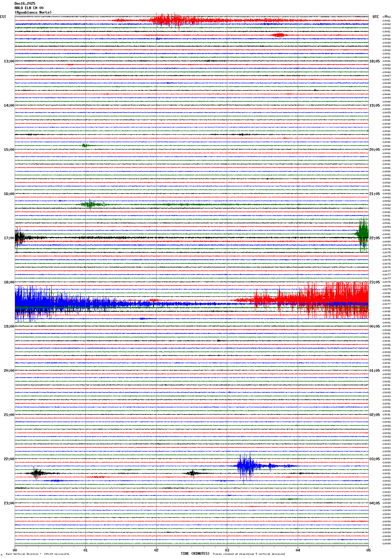
Task: Click the 03:05 UTC time label
Action: click(374, 459)
